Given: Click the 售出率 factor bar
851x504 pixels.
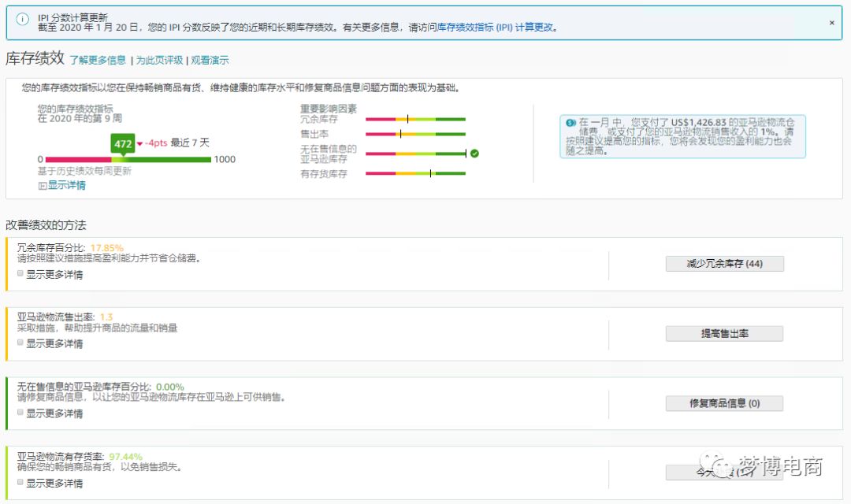Looking at the screenshot, I should (x=415, y=134).
